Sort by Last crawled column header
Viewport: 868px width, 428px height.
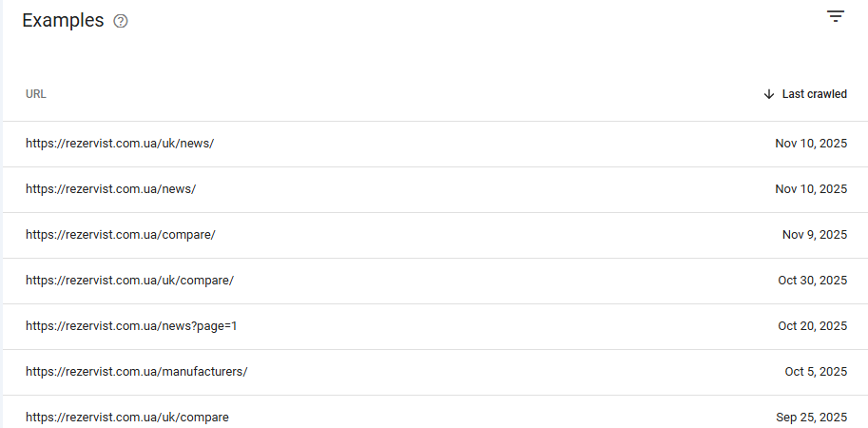coord(815,94)
